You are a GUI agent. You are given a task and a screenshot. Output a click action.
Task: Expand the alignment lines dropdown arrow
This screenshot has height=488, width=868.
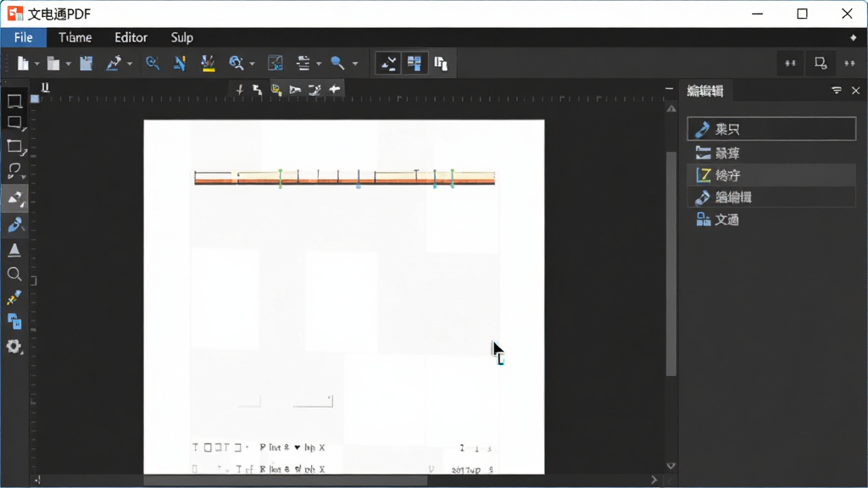319,64
